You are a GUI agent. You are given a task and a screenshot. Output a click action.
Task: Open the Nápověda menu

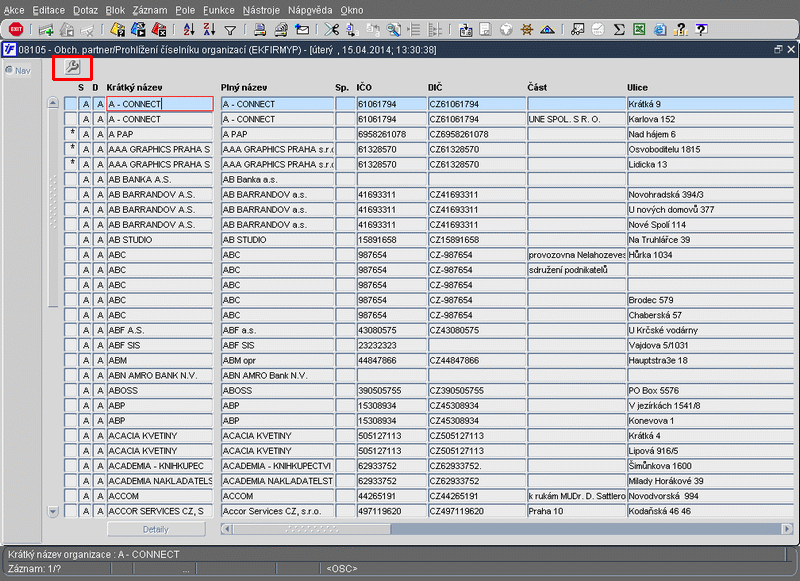(x=310, y=9)
